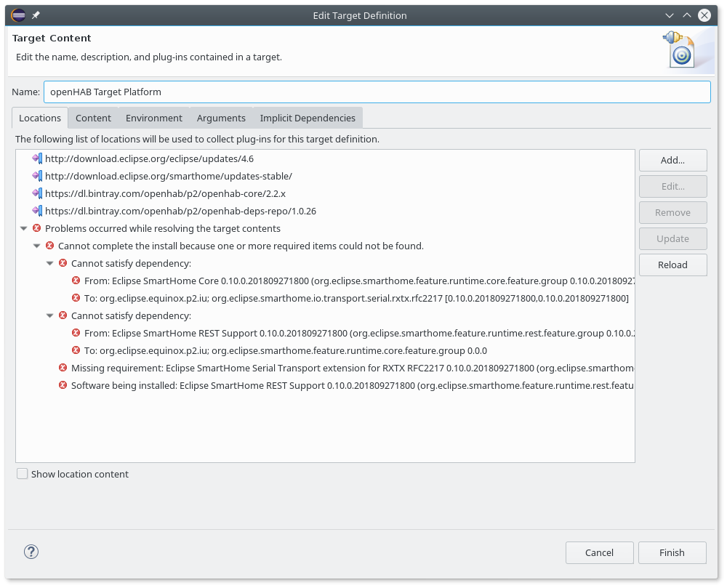Viewport: 727px width, 588px height.
Task: Switch to the Locations tab
Action: pos(40,118)
